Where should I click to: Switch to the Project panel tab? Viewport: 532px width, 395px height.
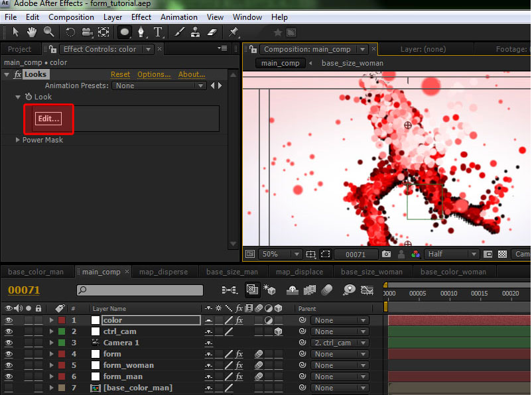pos(19,49)
